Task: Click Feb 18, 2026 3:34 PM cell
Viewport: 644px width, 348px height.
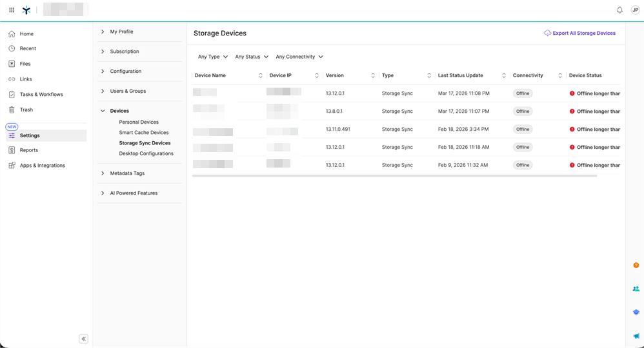Action: click(x=463, y=130)
